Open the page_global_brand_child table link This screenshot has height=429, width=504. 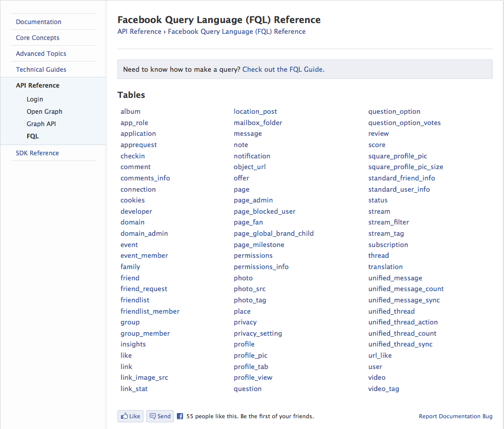[274, 234]
